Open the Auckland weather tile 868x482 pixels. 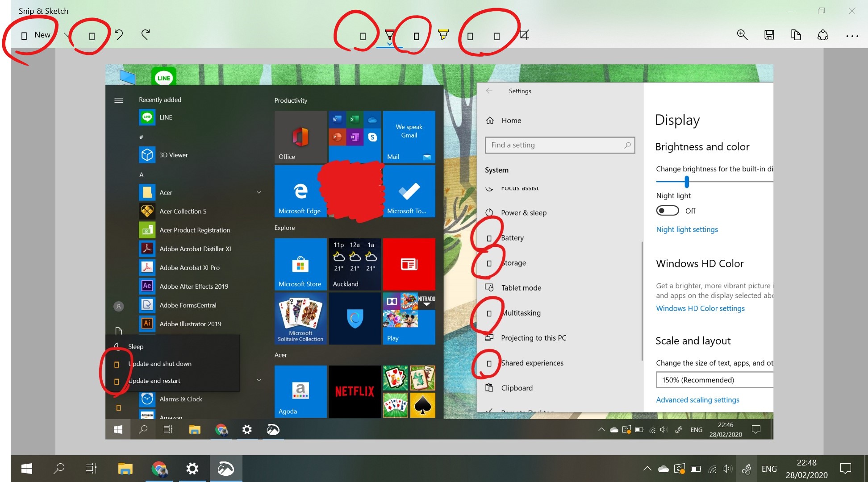coord(355,264)
